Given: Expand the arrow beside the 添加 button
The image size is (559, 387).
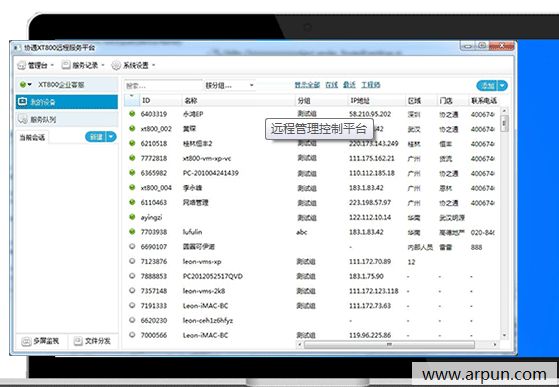Looking at the screenshot, I should point(502,86).
